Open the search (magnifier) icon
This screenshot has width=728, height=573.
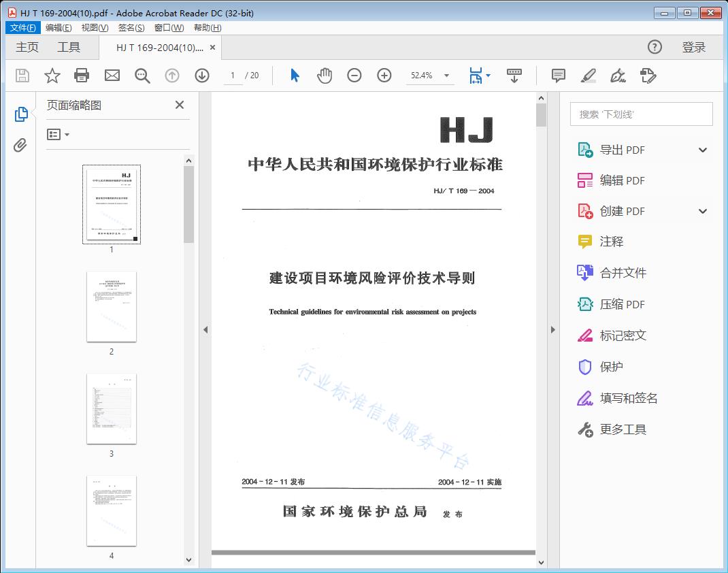point(142,76)
